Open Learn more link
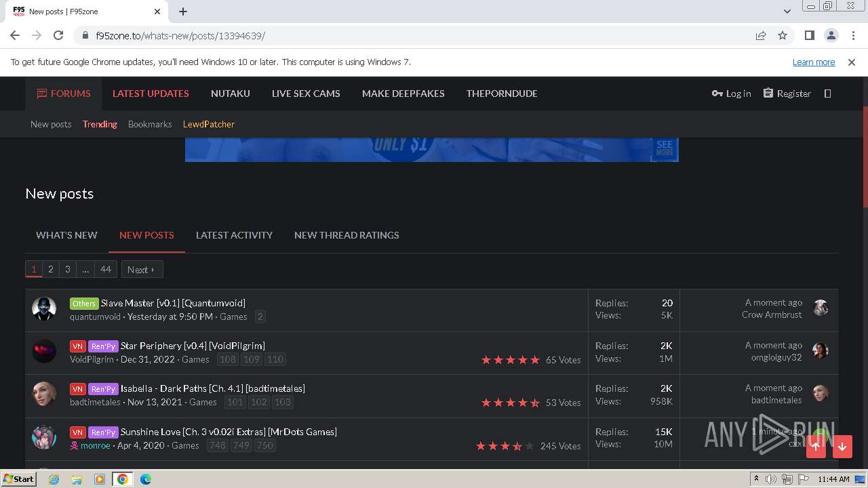The width and height of the screenshot is (868, 488). click(x=814, y=62)
